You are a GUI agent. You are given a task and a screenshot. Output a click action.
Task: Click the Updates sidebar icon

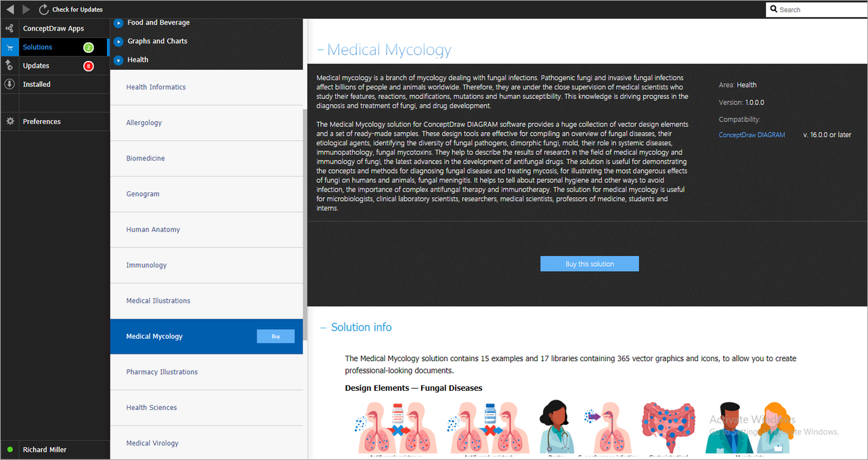(9, 66)
